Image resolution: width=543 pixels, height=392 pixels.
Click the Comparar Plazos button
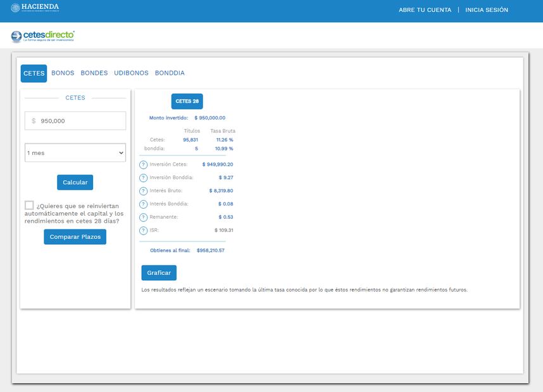(x=75, y=236)
